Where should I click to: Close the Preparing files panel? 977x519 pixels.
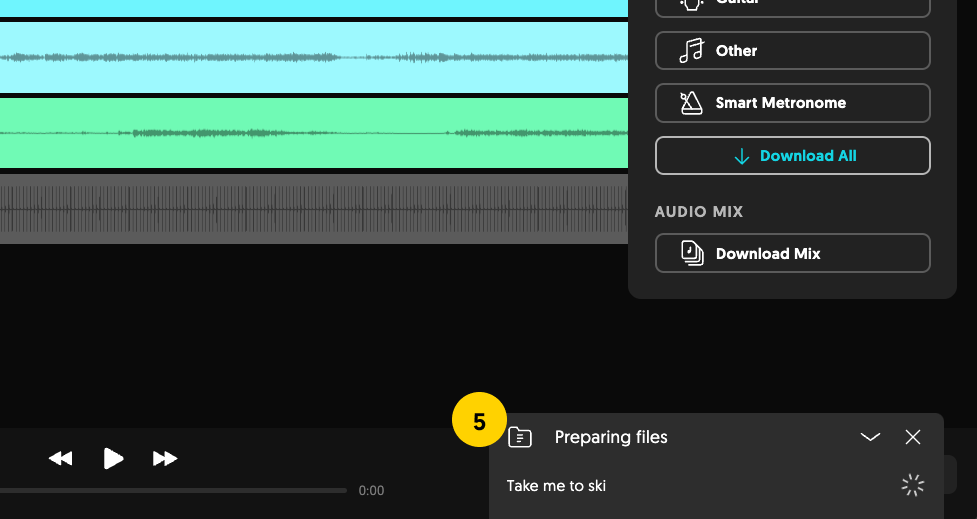click(x=913, y=437)
